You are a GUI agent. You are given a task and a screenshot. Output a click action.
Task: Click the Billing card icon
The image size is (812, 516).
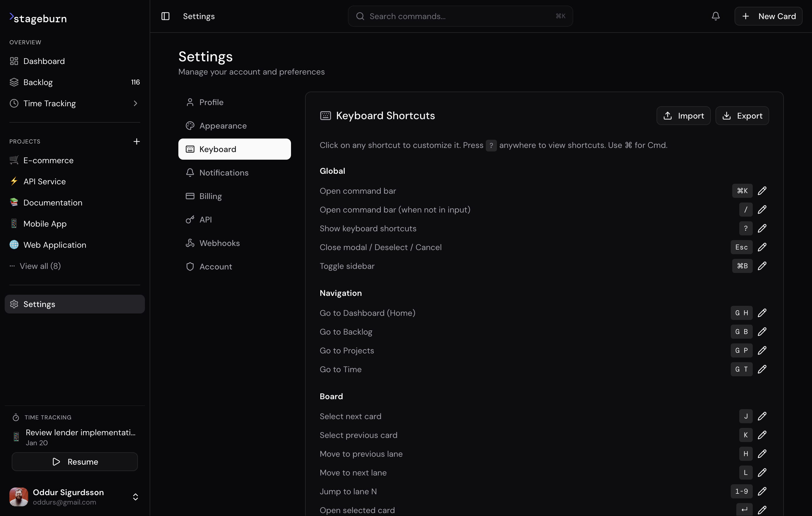tap(190, 196)
